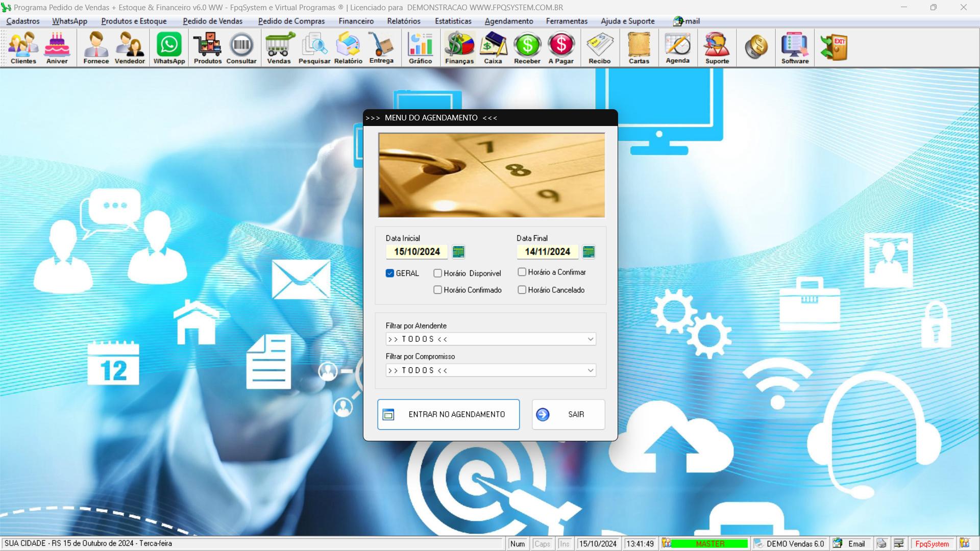Image resolution: width=980 pixels, height=551 pixels.
Task: Toggle the GERAL checkbox on
Action: 390,272
